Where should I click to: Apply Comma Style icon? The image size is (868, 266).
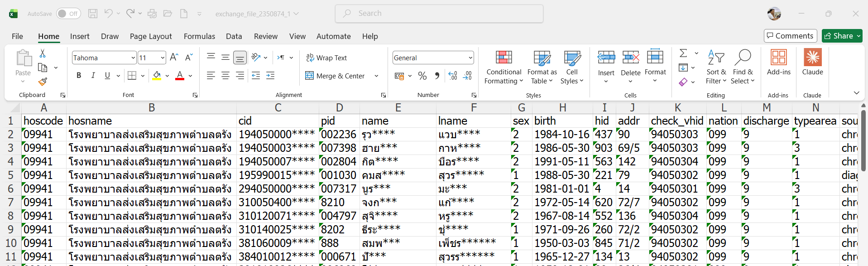(437, 76)
